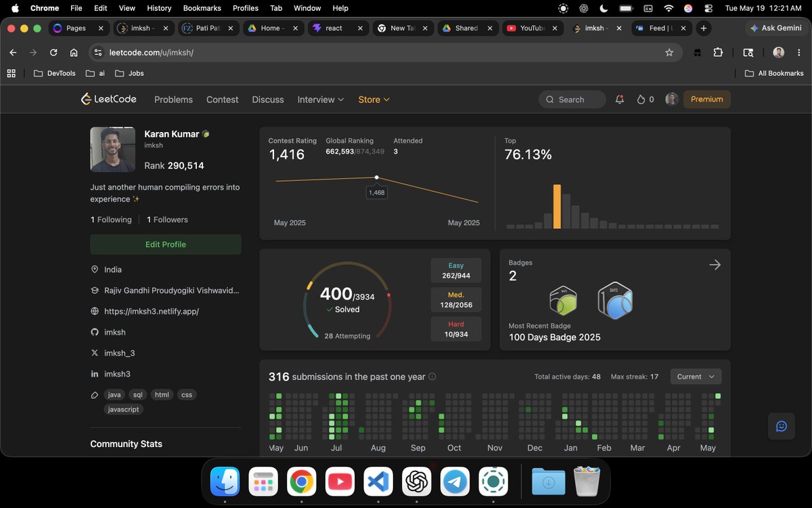Click the java skill tag
The width and height of the screenshot is (812, 508).
pyautogui.click(x=115, y=395)
